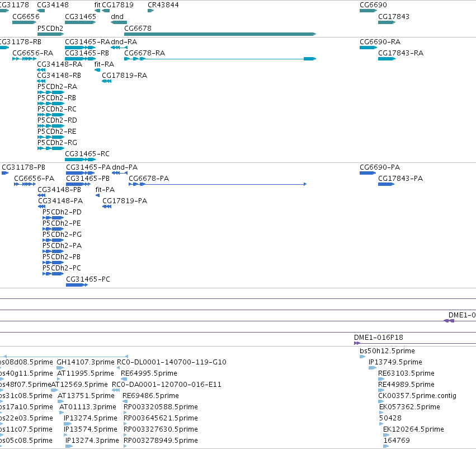
Task: Select transcript P5CDh2-RD
Action: click(x=58, y=120)
